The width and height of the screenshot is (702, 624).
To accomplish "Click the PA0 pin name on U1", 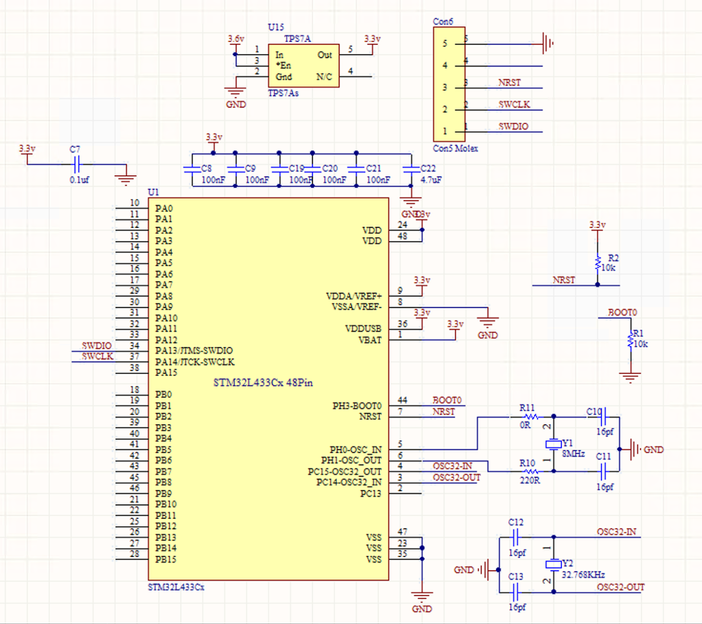I will (x=164, y=208).
